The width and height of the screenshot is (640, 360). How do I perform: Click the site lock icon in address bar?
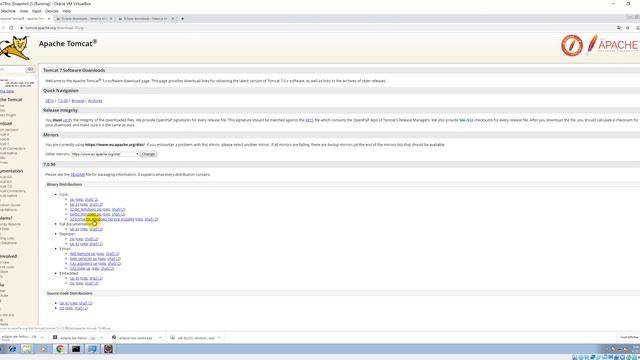click(22, 28)
